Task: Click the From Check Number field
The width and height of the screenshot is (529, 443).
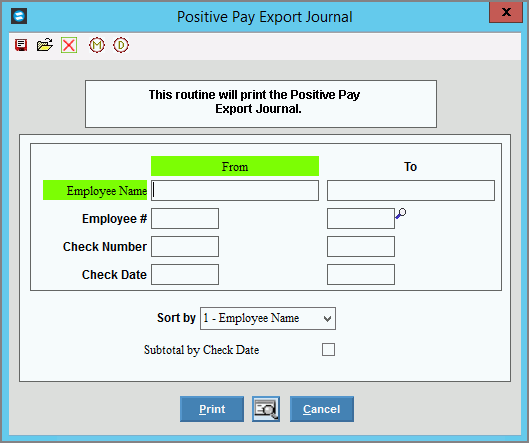Action: [185, 246]
